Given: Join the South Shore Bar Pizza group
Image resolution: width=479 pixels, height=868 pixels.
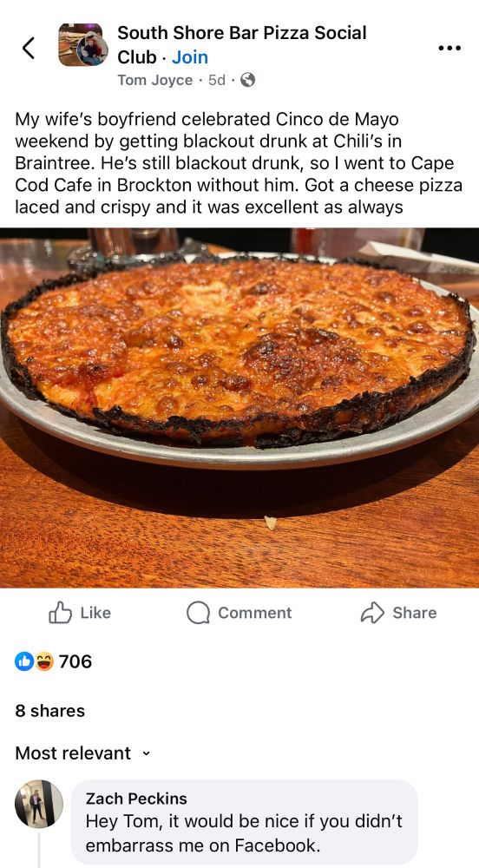Looking at the screenshot, I should coord(190,57).
